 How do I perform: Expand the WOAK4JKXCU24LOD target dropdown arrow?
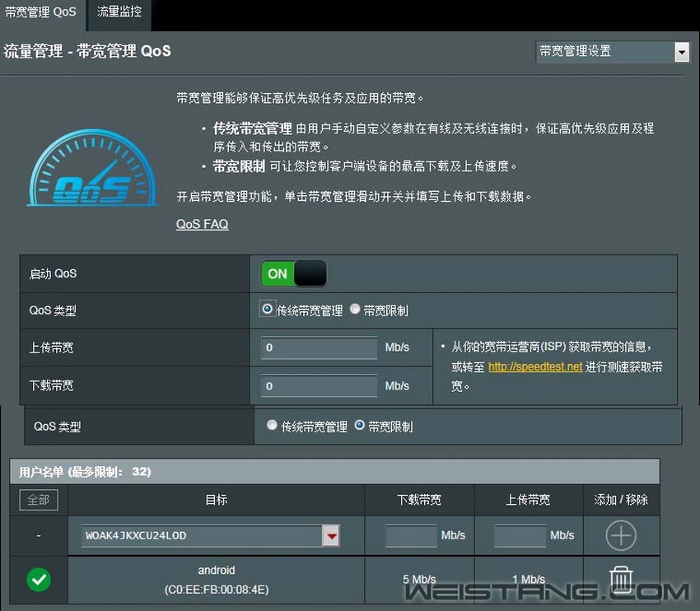point(331,536)
